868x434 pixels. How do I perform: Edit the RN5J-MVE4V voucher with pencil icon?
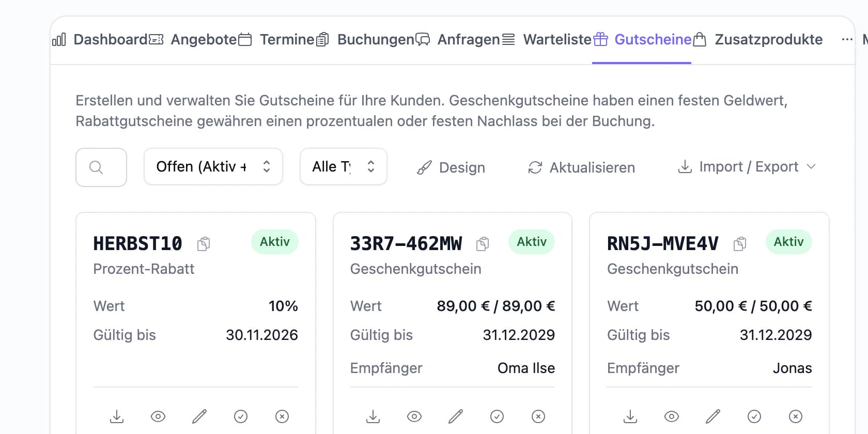click(713, 416)
